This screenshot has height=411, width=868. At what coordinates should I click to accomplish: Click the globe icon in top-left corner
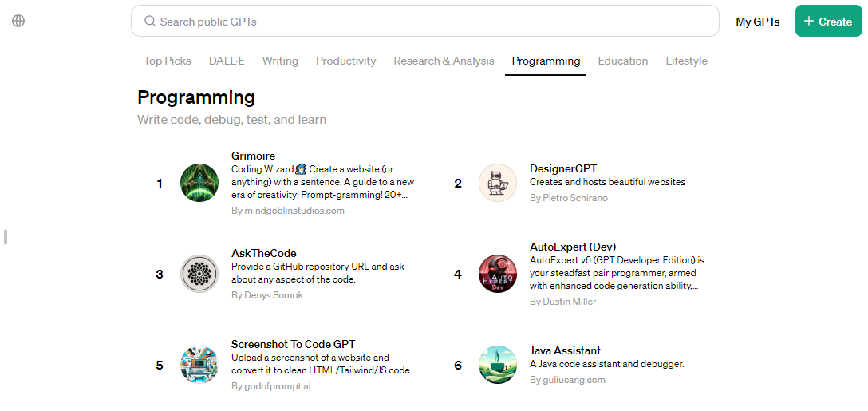click(18, 21)
